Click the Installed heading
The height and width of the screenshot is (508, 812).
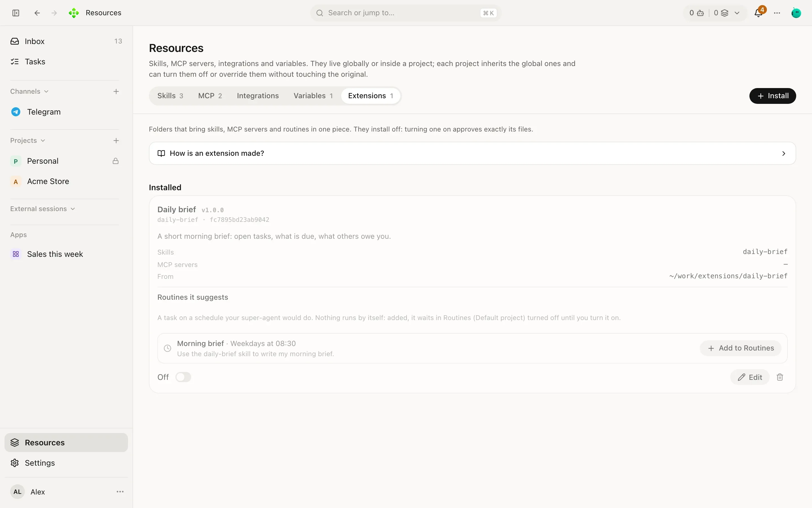point(165,187)
